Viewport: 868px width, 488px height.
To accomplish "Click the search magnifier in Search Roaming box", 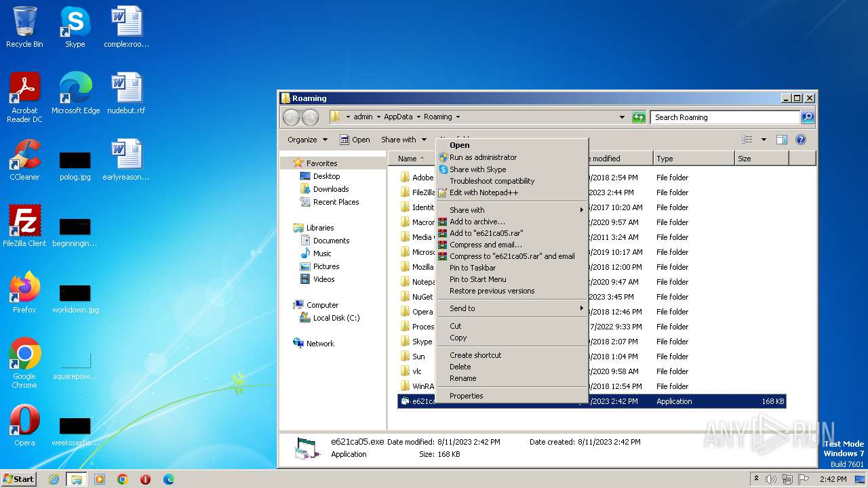I will pyautogui.click(x=807, y=117).
